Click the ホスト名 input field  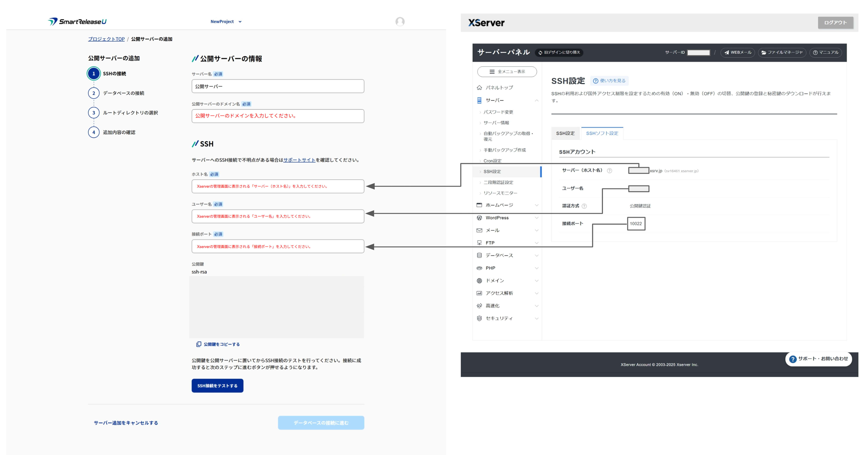278,186
